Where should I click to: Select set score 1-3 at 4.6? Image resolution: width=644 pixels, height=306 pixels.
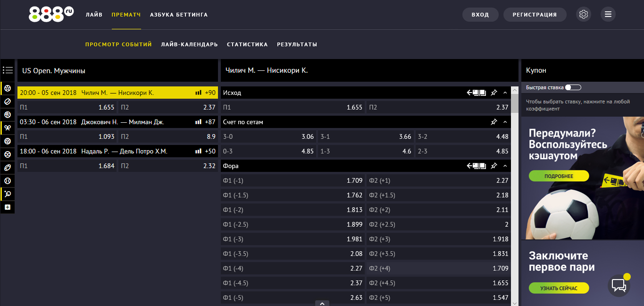pos(366,151)
